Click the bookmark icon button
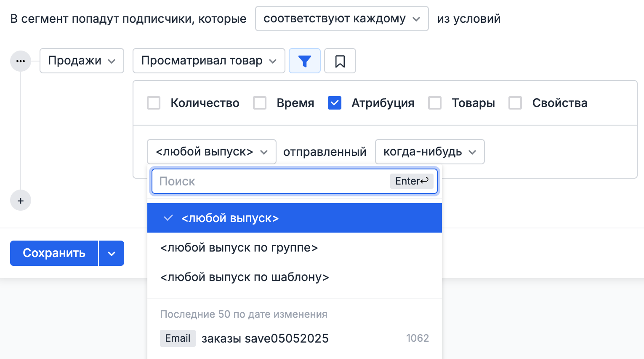 click(x=340, y=61)
